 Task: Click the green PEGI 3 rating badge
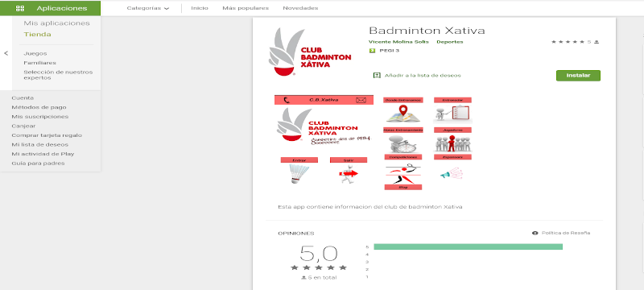(372, 51)
